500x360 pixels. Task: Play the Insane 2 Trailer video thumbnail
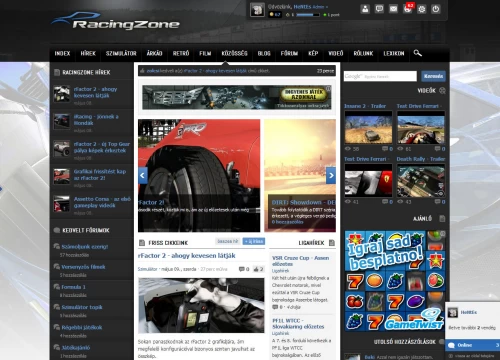pos(368,128)
